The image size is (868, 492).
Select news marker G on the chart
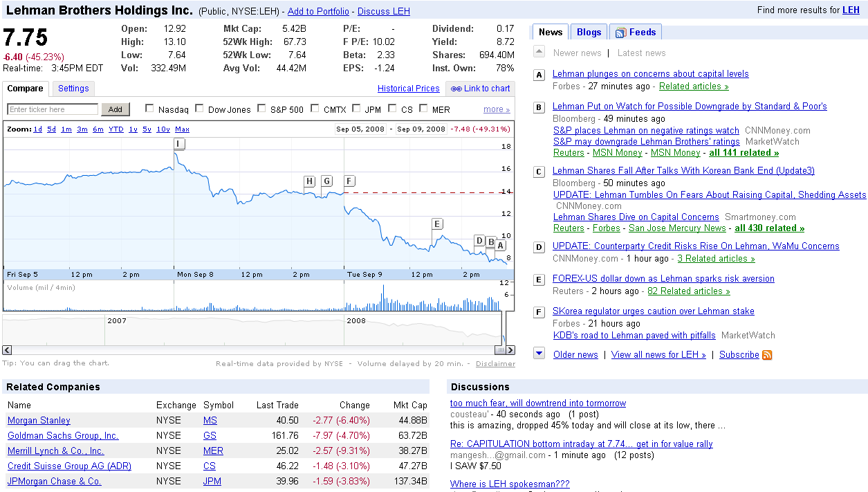pos(326,181)
